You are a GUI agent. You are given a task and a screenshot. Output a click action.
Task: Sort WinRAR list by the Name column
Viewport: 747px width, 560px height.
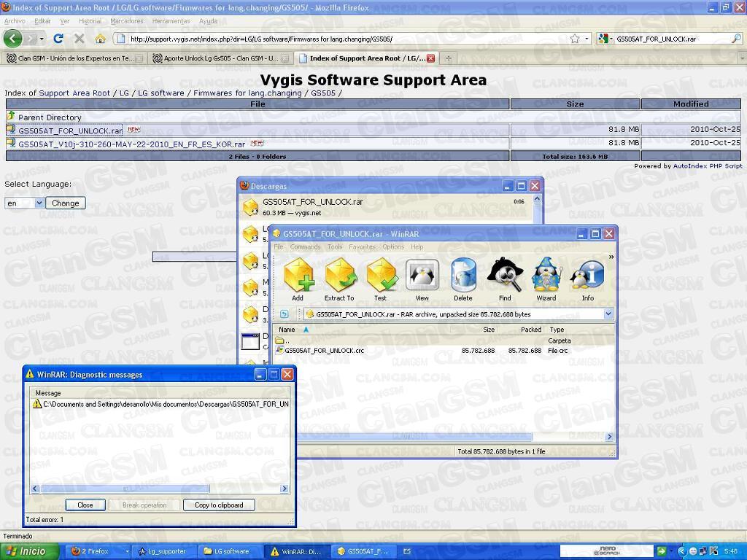click(x=287, y=330)
